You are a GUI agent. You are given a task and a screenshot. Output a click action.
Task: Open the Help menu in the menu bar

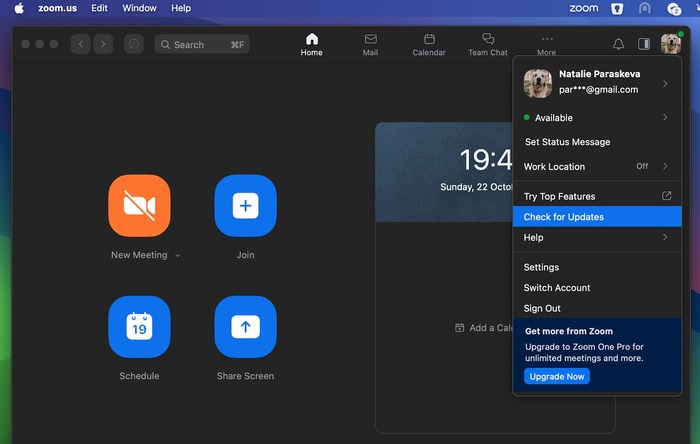(x=181, y=8)
